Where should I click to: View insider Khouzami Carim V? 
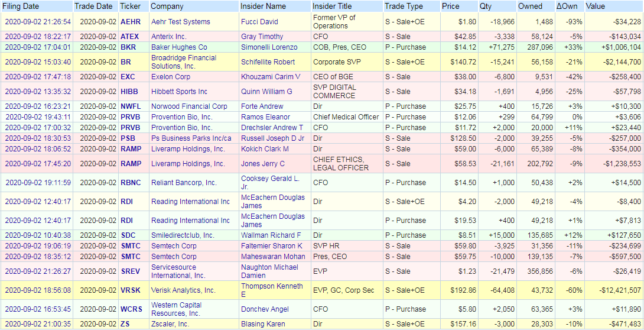pyautogui.click(x=271, y=77)
